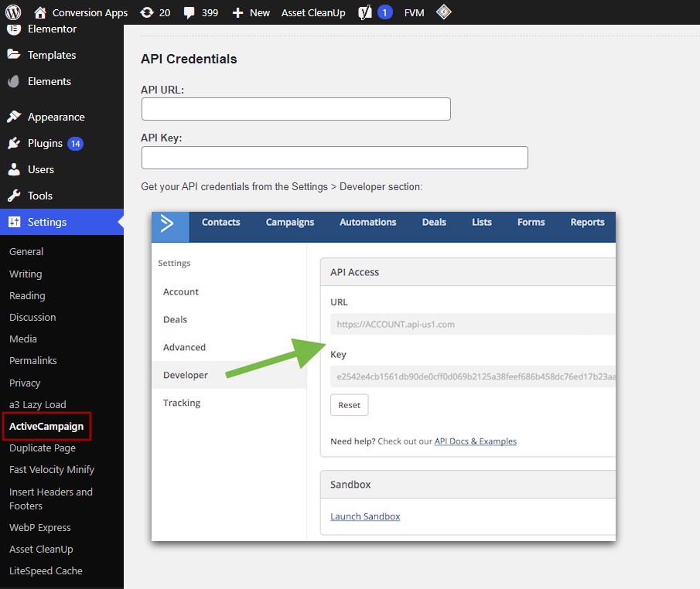Screen dimensions: 700x589
Task: Click the home icon beside Conversion Apps
Action: [40, 12]
